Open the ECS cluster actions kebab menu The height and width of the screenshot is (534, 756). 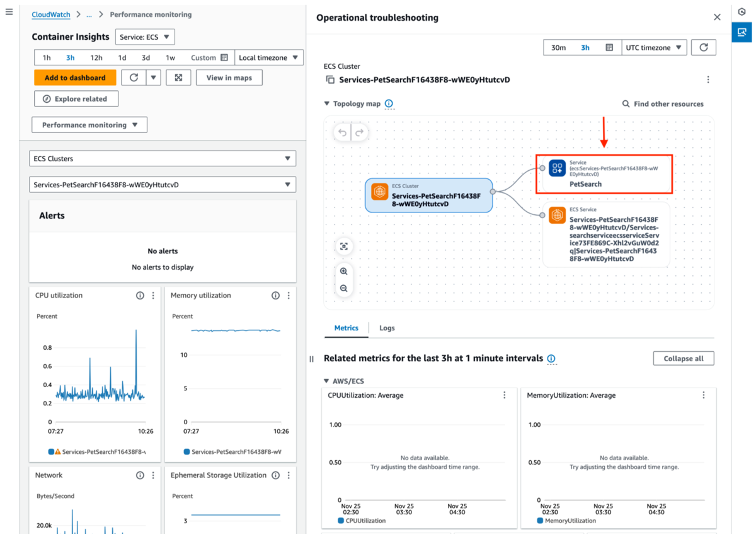coord(708,80)
